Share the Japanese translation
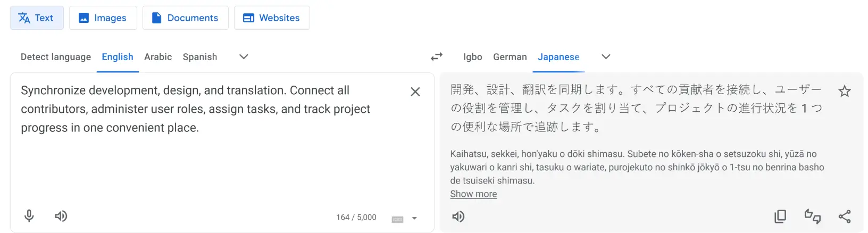Screen dimensions: 868x233 click(x=845, y=217)
